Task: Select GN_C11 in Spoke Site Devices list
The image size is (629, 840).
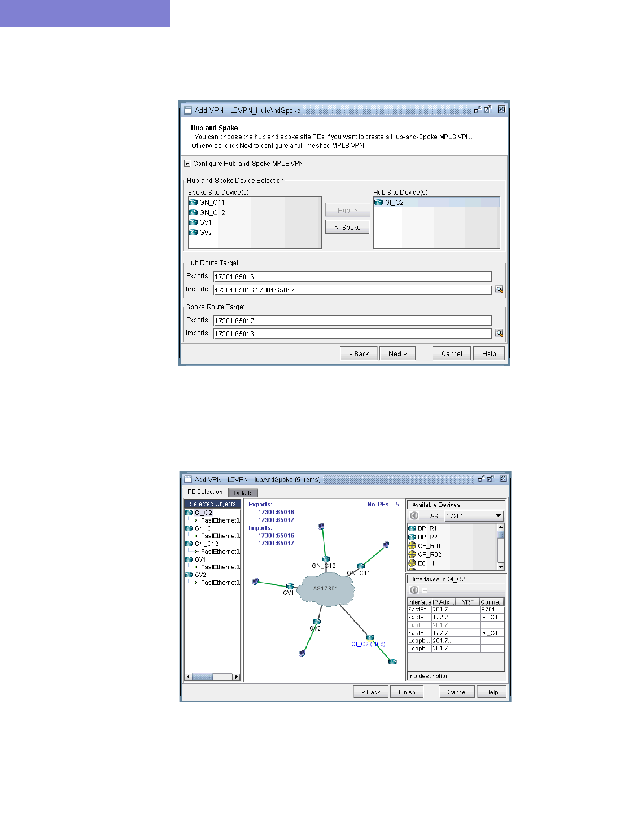Action: pyautogui.click(x=207, y=202)
